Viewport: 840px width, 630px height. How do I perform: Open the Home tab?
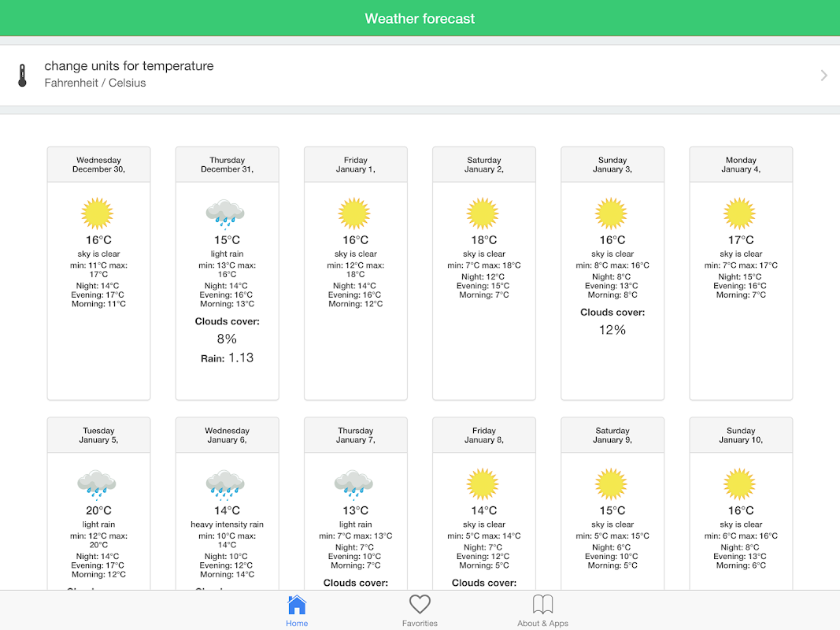pyautogui.click(x=296, y=611)
